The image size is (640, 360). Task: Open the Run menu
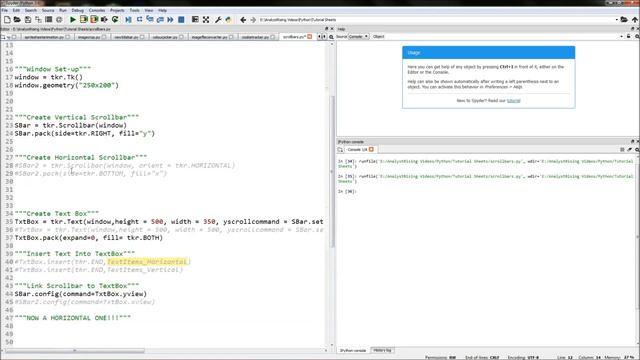click(63, 10)
